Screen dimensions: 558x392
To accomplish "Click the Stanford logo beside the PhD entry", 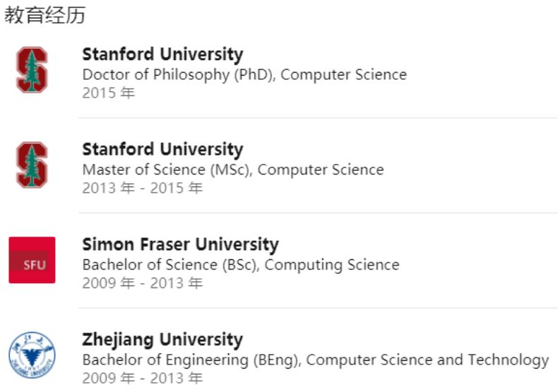I will tap(32, 70).
